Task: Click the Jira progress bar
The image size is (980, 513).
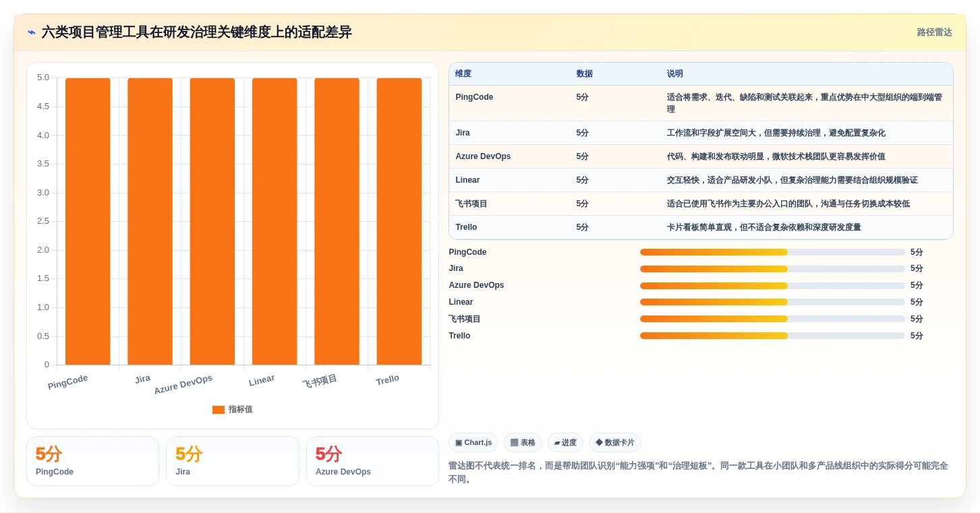Action: 772,268
